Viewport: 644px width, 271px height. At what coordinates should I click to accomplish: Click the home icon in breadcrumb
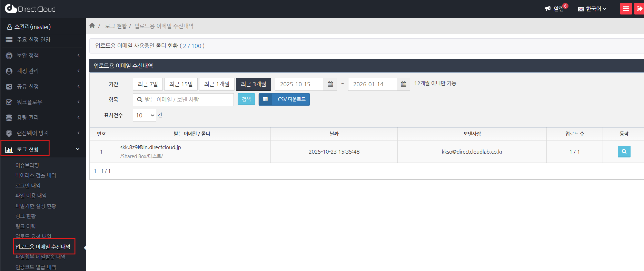coord(92,26)
